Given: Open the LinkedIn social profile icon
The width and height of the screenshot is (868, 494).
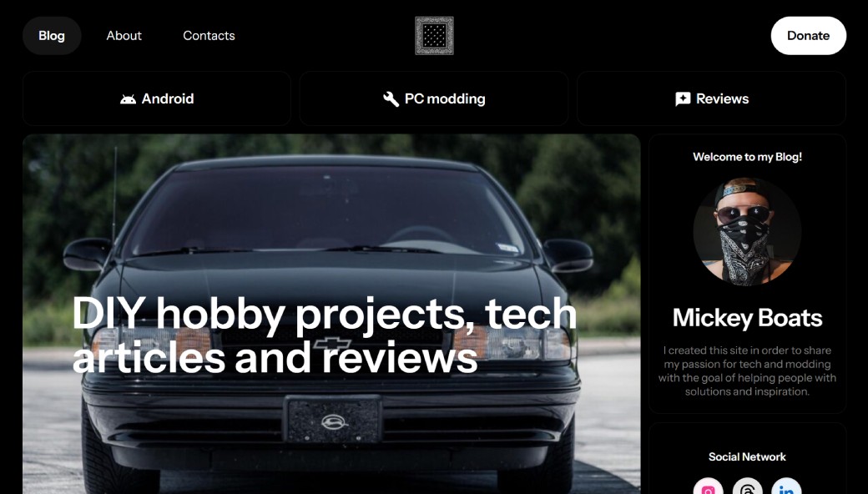Looking at the screenshot, I should point(786,486).
